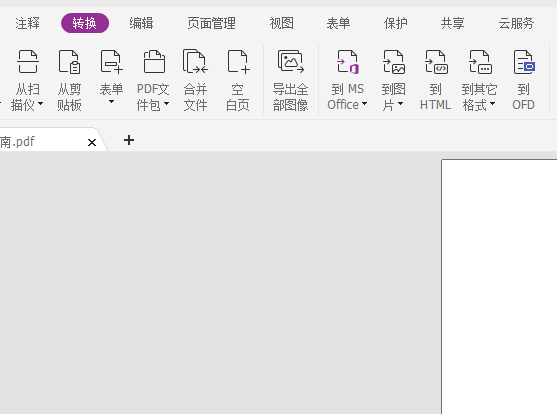The image size is (557, 414).
Task: Click the 到图片 to-image icon
Action: click(x=393, y=62)
